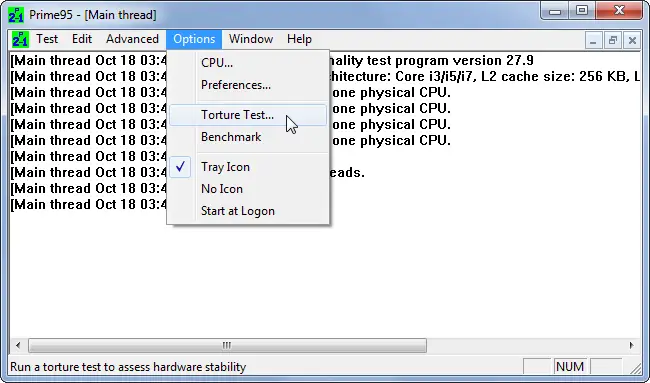Open the Window menu

(x=251, y=39)
